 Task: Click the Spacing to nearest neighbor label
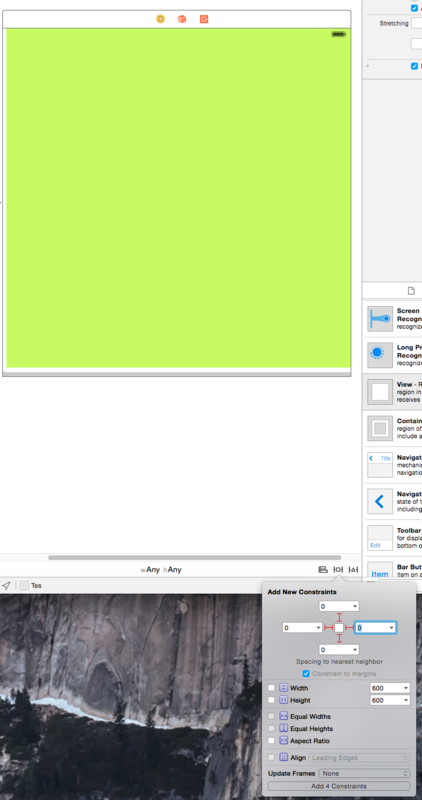339,662
